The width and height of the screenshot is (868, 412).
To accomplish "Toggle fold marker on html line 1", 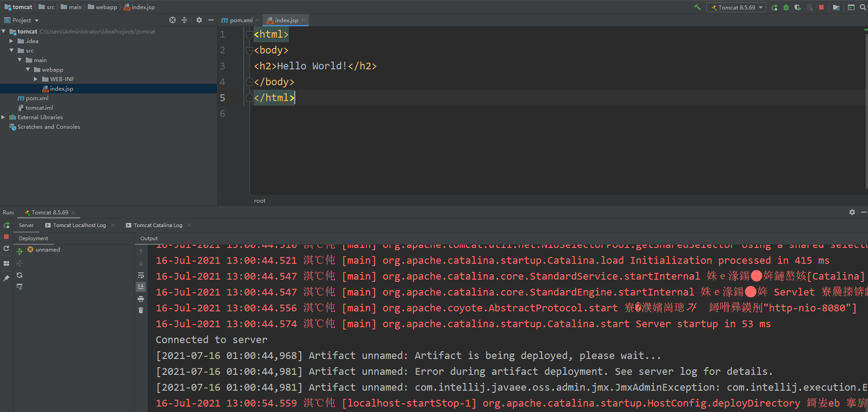I will (x=249, y=34).
